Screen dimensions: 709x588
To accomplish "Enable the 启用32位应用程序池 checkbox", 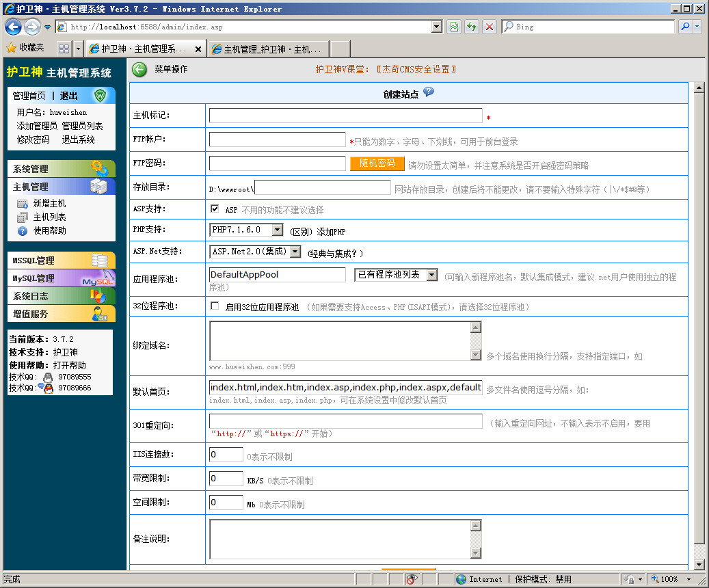I will (215, 306).
